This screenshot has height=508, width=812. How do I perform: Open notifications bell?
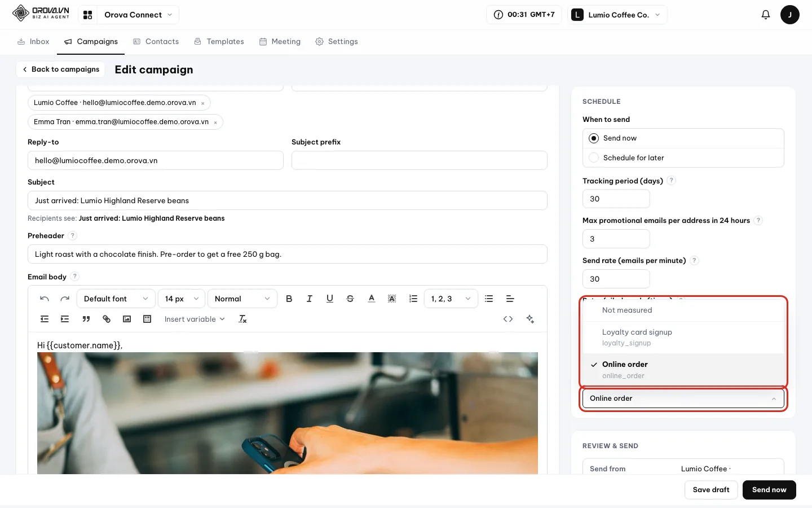pos(765,15)
